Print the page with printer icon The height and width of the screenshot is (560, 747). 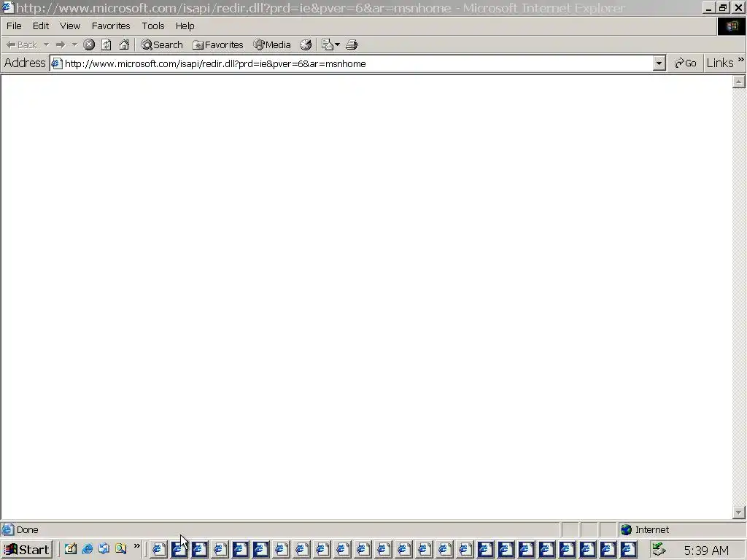[352, 44]
